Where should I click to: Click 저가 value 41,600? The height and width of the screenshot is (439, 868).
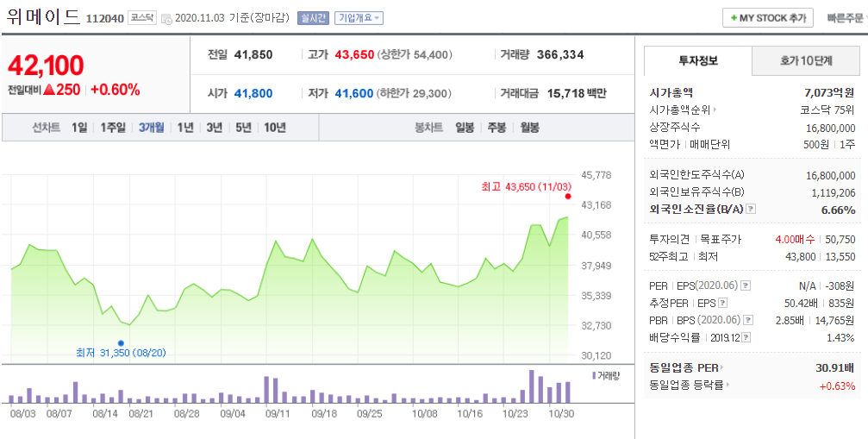(x=354, y=93)
